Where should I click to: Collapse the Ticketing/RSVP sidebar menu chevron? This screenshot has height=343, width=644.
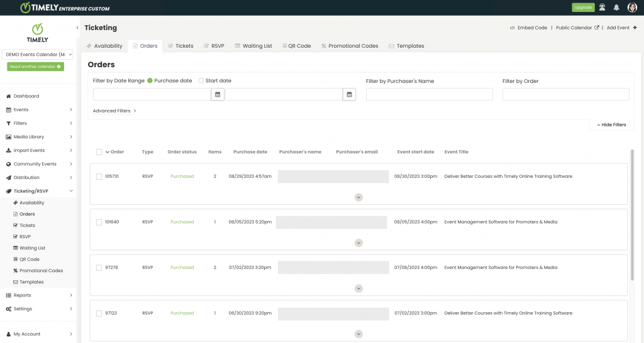(x=71, y=191)
